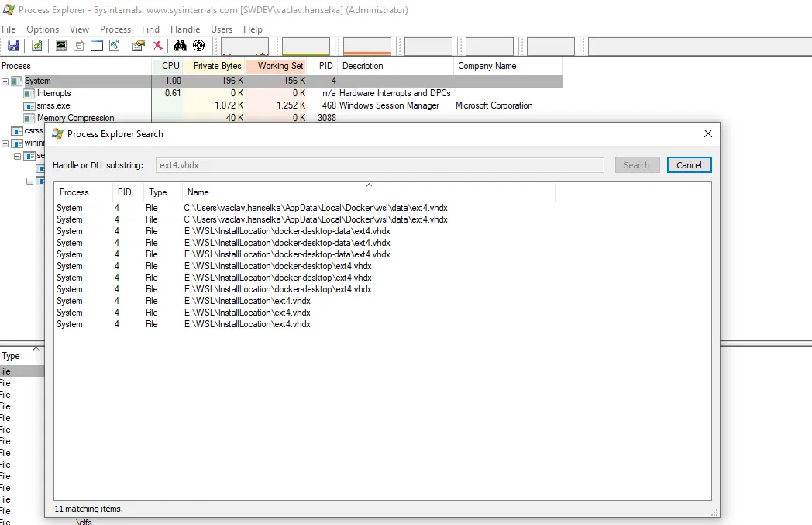Click the Microsoft Corporation company name
The image size is (812, 525).
coord(494,105)
